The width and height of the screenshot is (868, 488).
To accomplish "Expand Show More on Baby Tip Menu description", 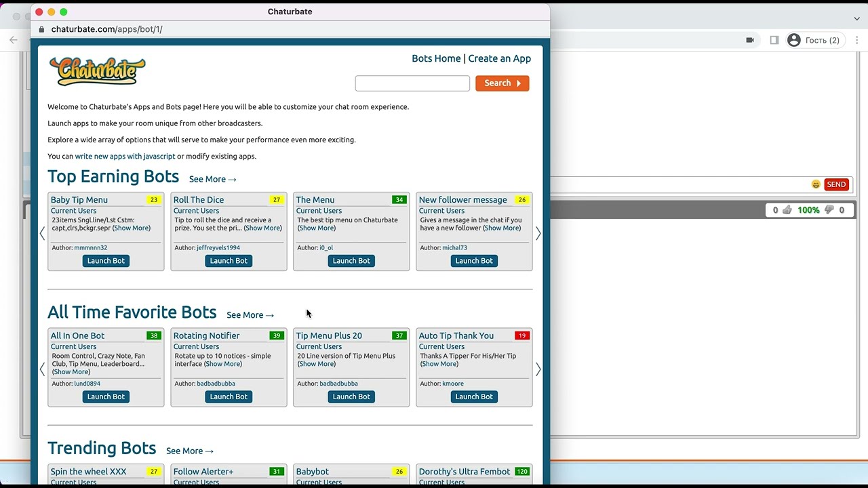I will click(132, 228).
